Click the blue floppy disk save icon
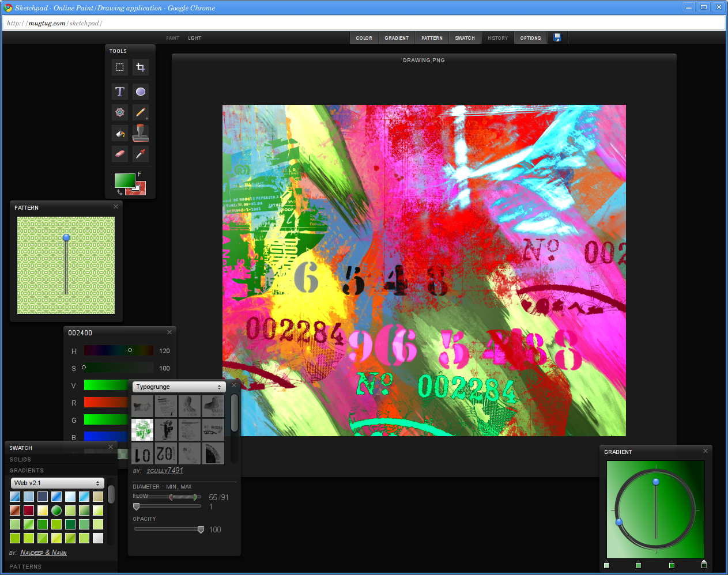Viewport: 728px width, 575px height. (x=557, y=37)
